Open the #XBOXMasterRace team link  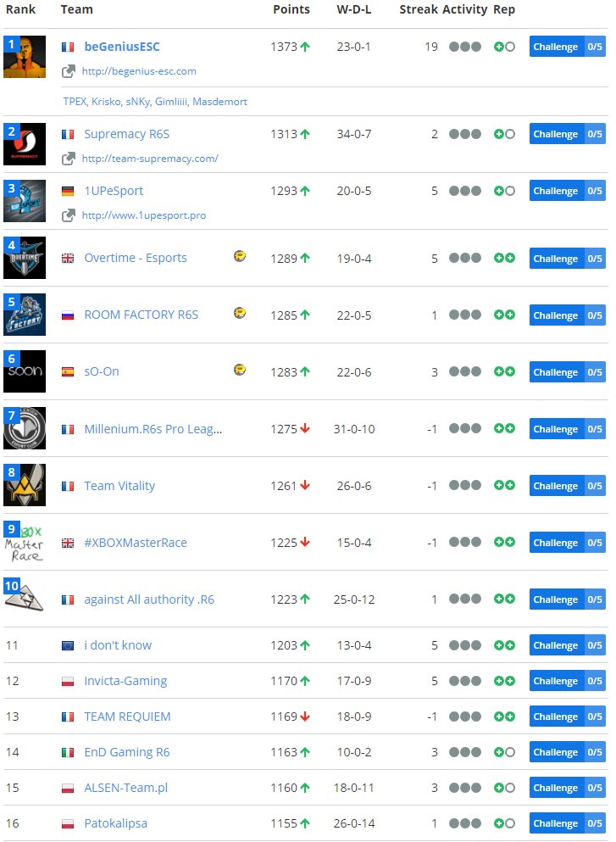pos(136,543)
